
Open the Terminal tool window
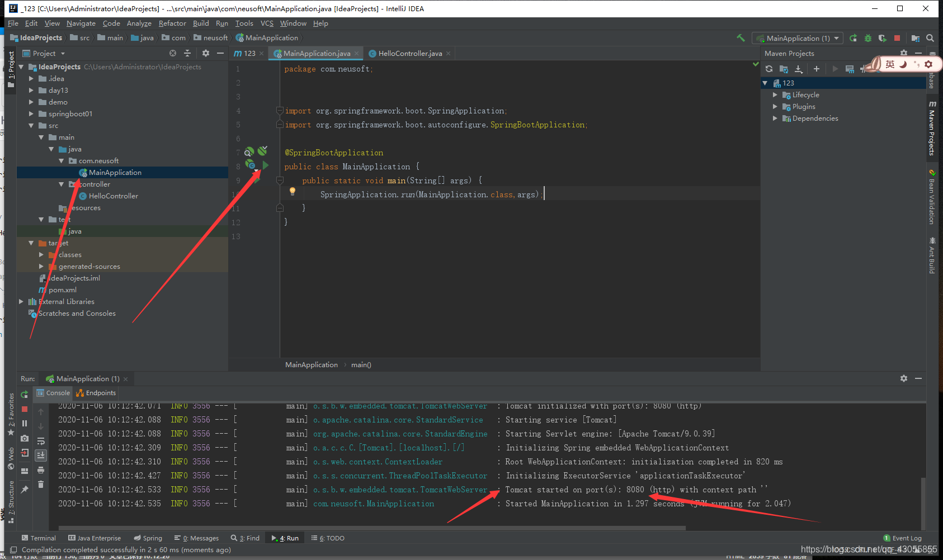pyautogui.click(x=39, y=538)
